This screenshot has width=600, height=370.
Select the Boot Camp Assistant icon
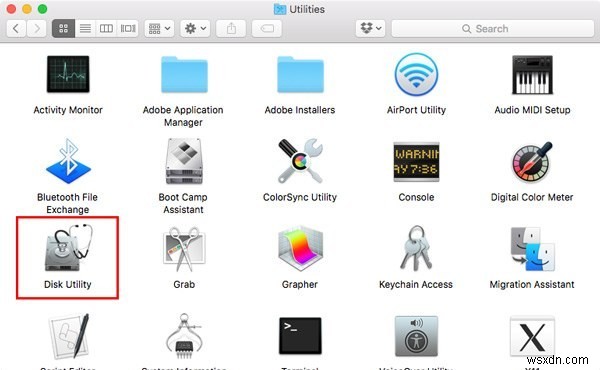click(184, 161)
